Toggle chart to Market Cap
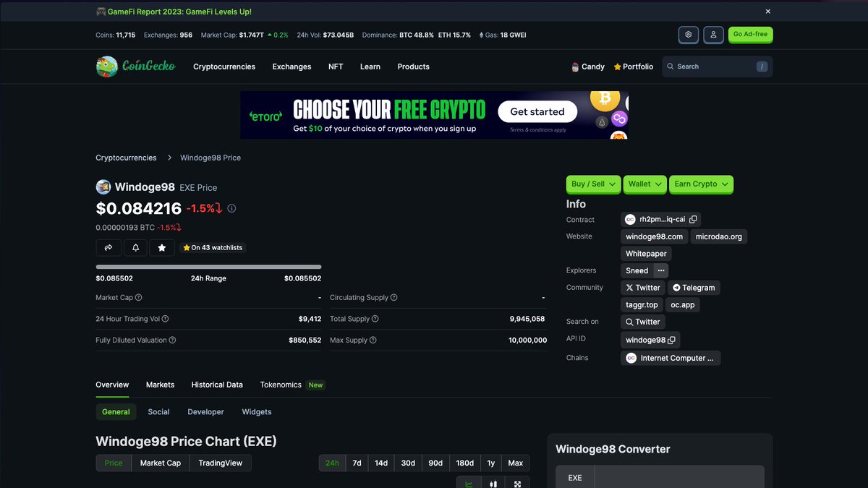 pyautogui.click(x=161, y=463)
